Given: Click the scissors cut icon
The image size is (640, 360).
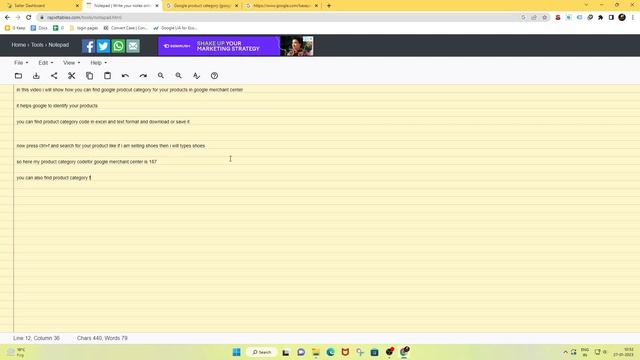Looking at the screenshot, I should (x=71, y=76).
